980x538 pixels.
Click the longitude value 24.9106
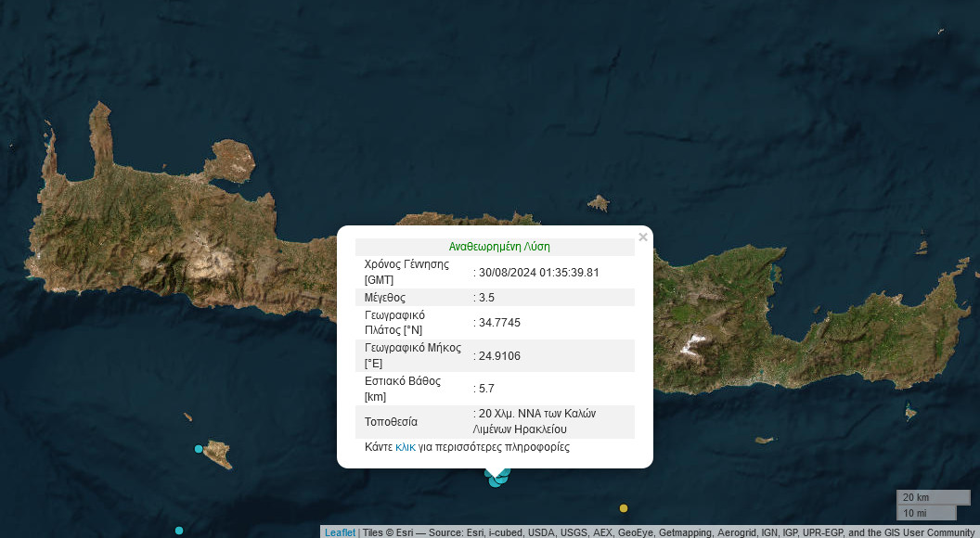499,355
